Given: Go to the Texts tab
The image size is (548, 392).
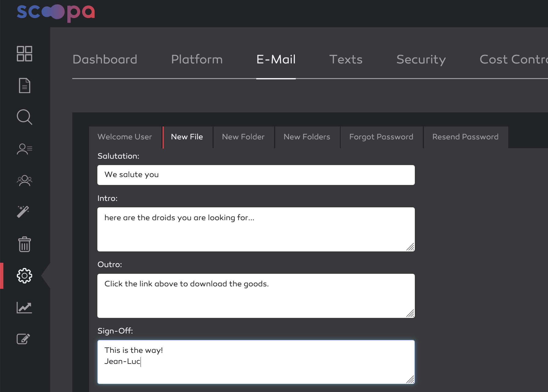Looking at the screenshot, I should [x=346, y=59].
